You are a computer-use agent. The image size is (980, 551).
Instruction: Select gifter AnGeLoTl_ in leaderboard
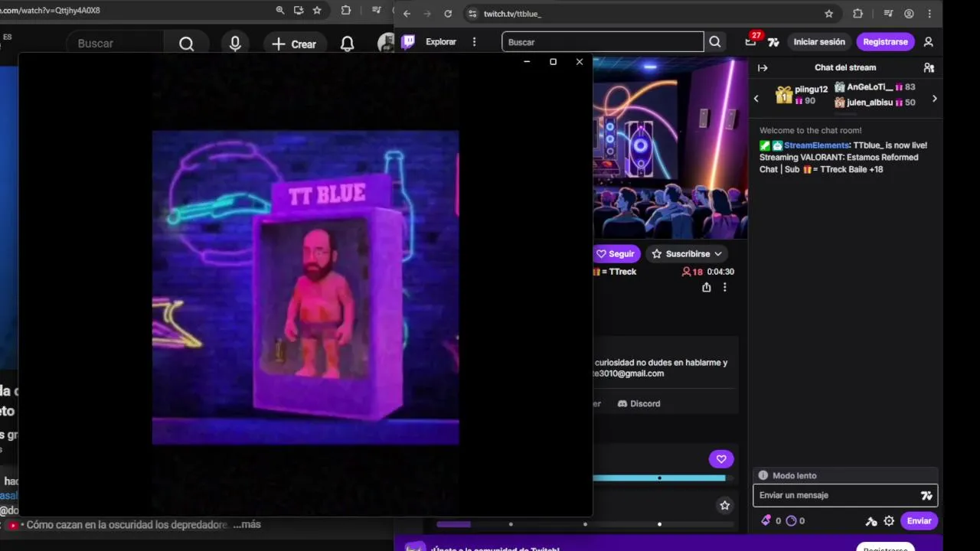(x=874, y=87)
